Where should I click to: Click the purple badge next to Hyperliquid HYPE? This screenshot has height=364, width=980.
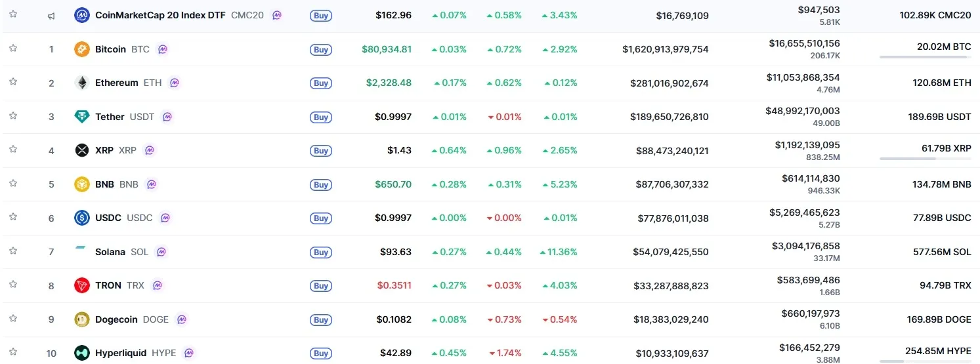click(x=189, y=353)
